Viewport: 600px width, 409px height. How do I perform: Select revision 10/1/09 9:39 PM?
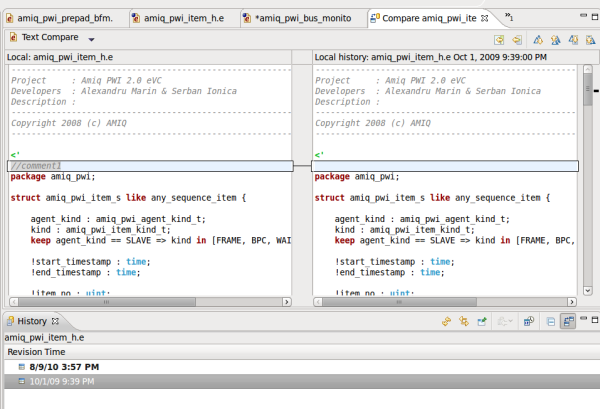click(x=302, y=381)
